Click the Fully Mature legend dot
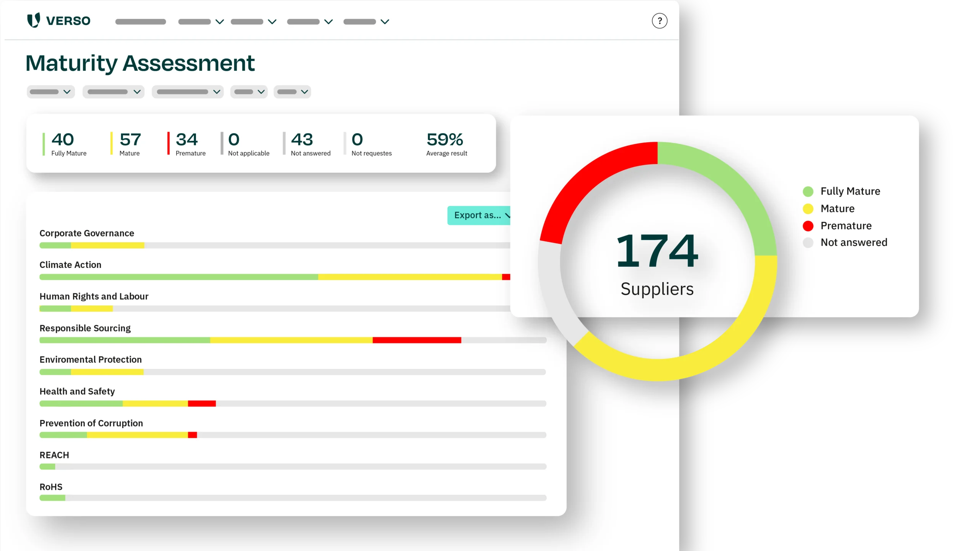The image size is (980, 551). [x=808, y=191]
